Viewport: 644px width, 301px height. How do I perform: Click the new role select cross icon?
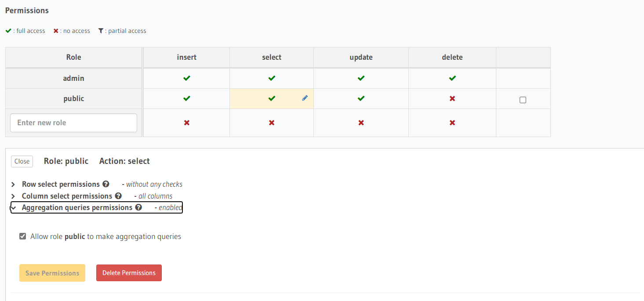[272, 123]
